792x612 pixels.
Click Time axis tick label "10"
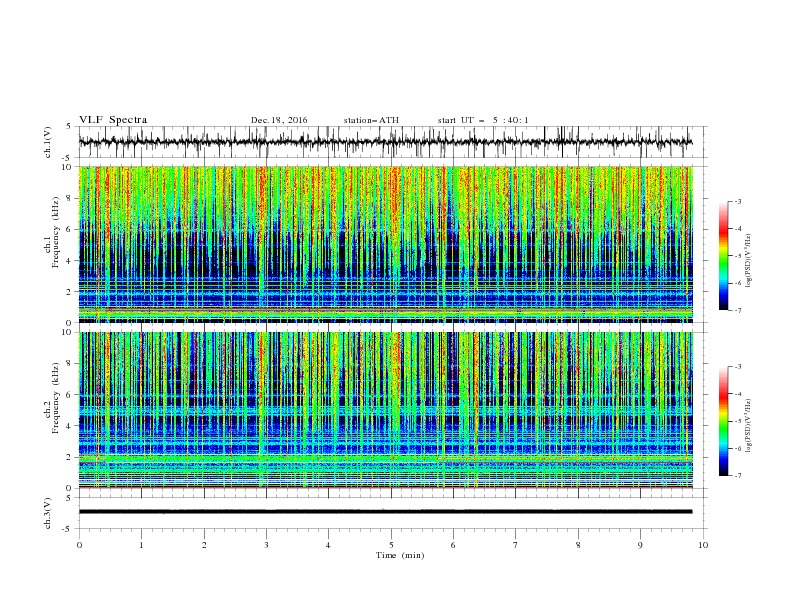coord(703,545)
